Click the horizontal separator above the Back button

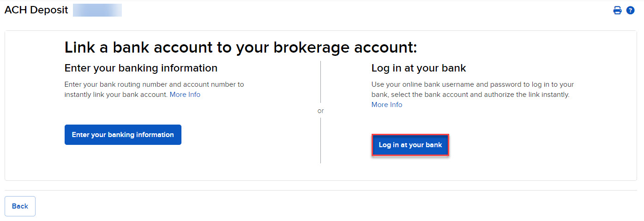click(322, 190)
